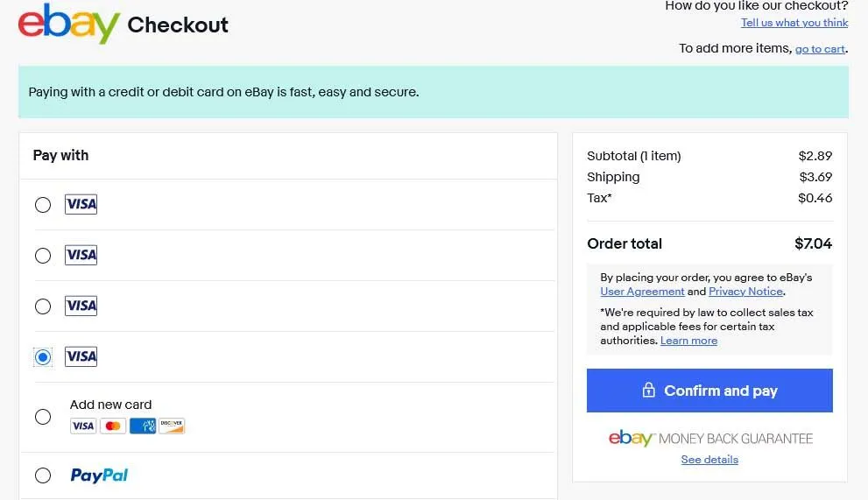
Task: Click the Discover card icon
Action: pyautogui.click(x=172, y=426)
